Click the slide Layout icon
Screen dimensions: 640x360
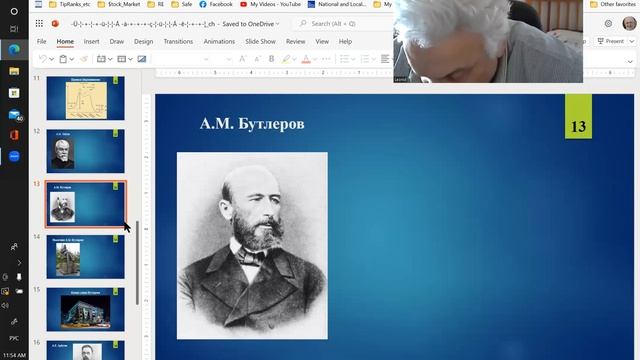(x=121, y=59)
